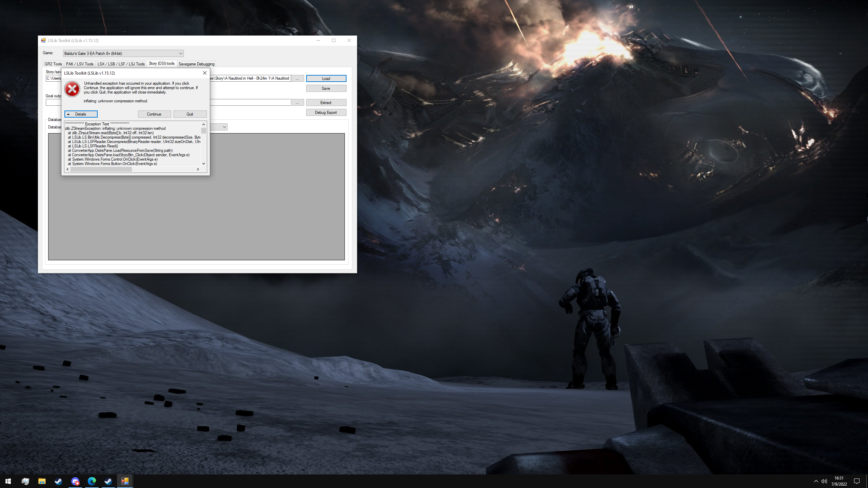This screenshot has height=488, width=868.
Task: Open the performance monitor taskbar icon
Action: [x=25, y=481]
